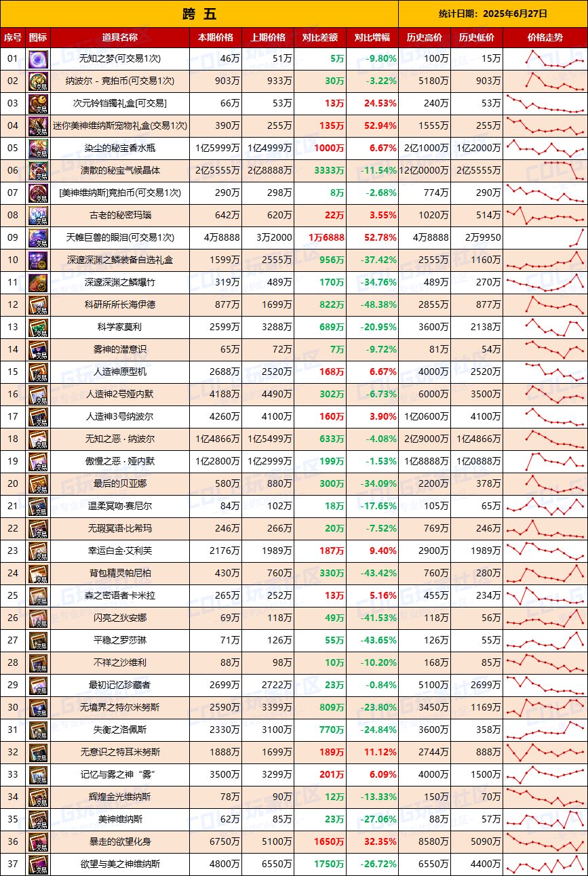The height and width of the screenshot is (876, 588).
Task: Select the item name 背包精灵帕尼柏
Action: [119, 574]
